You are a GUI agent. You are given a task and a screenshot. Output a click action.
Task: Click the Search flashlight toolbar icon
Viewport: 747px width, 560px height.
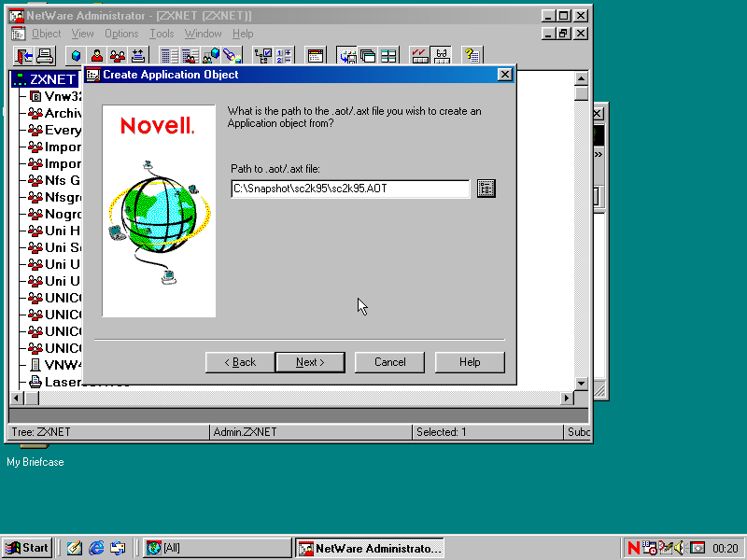[x=232, y=56]
